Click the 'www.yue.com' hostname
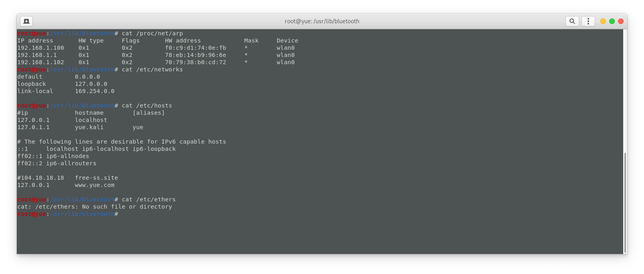 click(95, 185)
